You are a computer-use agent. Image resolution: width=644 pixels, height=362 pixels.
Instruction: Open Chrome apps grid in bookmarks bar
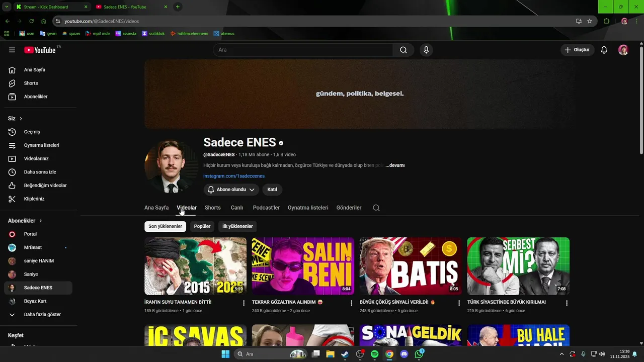pyautogui.click(x=7, y=34)
